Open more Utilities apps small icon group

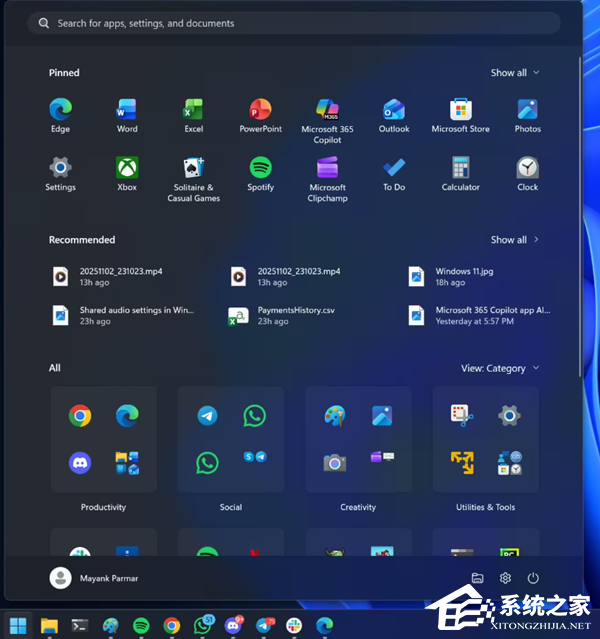[x=510, y=463]
